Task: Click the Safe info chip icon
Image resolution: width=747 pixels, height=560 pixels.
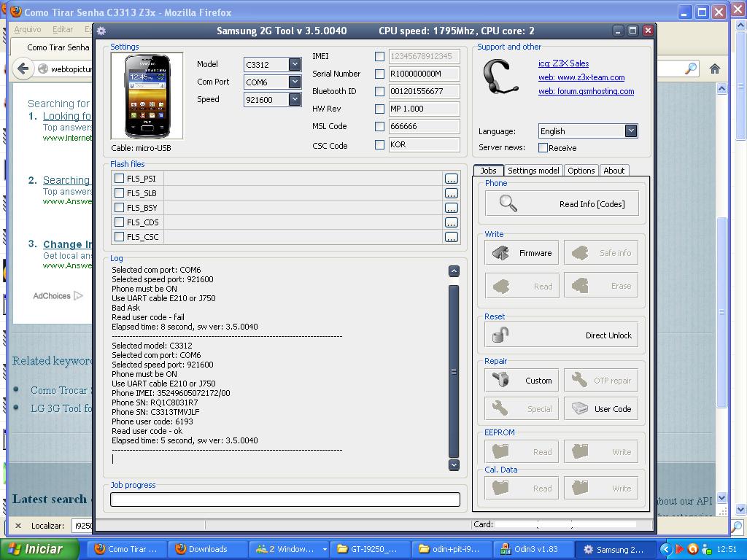Action: click(x=580, y=253)
